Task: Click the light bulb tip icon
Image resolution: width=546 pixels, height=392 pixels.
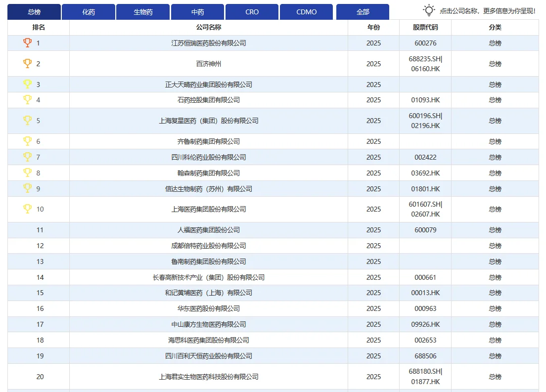Action: coord(429,10)
